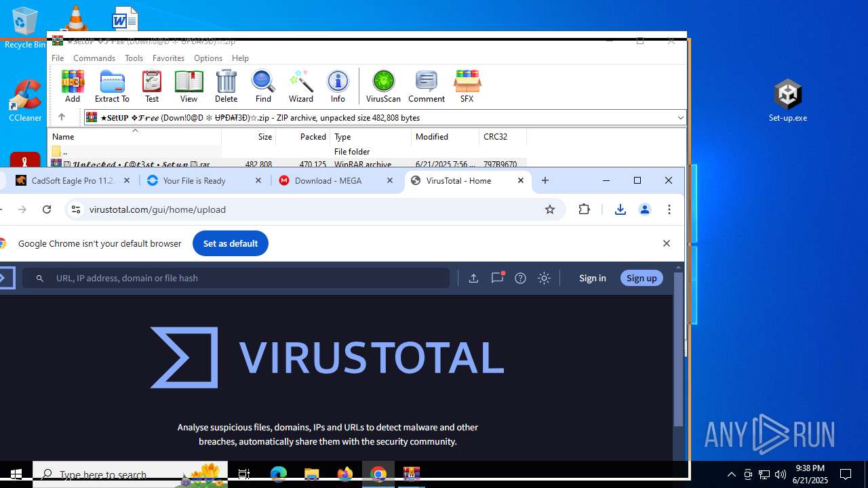The image size is (868, 488).
Task: Dismiss the default browser infobar
Action: (666, 243)
